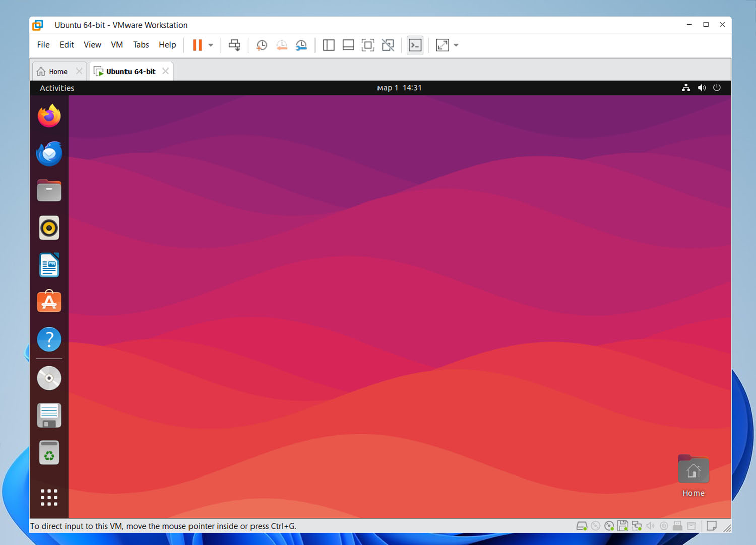The image size is (756, 545).
Task: Take a snapshot of this virtual machine
Action: click(x=262, y=45)
